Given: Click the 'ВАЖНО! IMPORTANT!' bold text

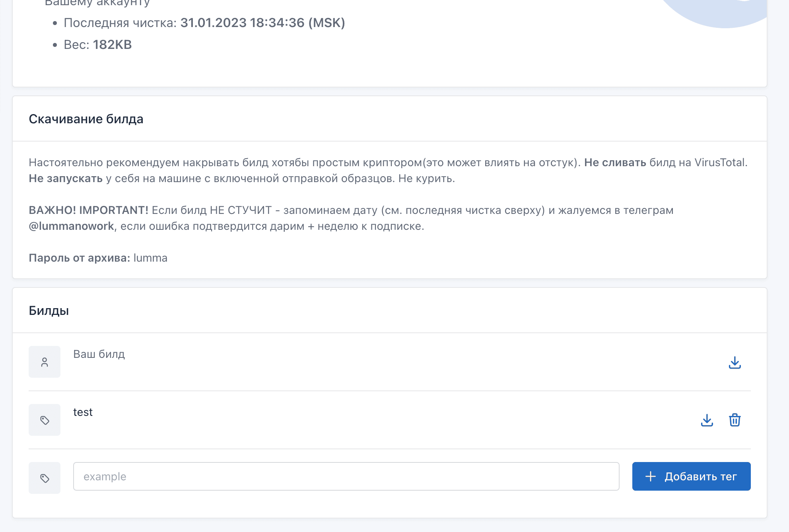Looking at the screenshot, I should click(88, 210).
